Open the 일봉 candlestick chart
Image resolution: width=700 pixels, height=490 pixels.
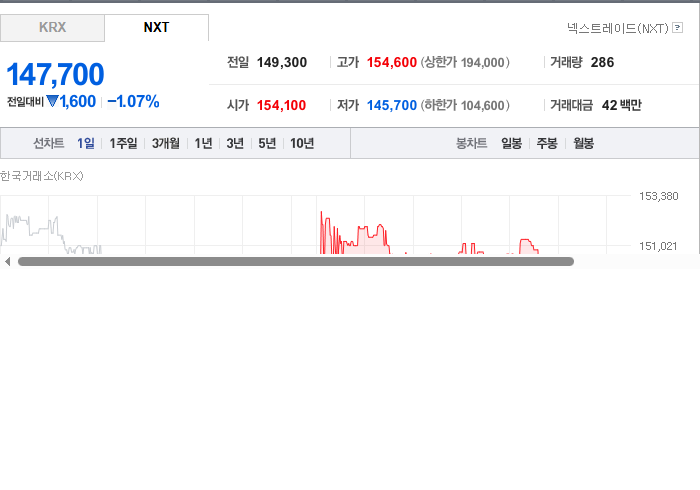[511, 143]
